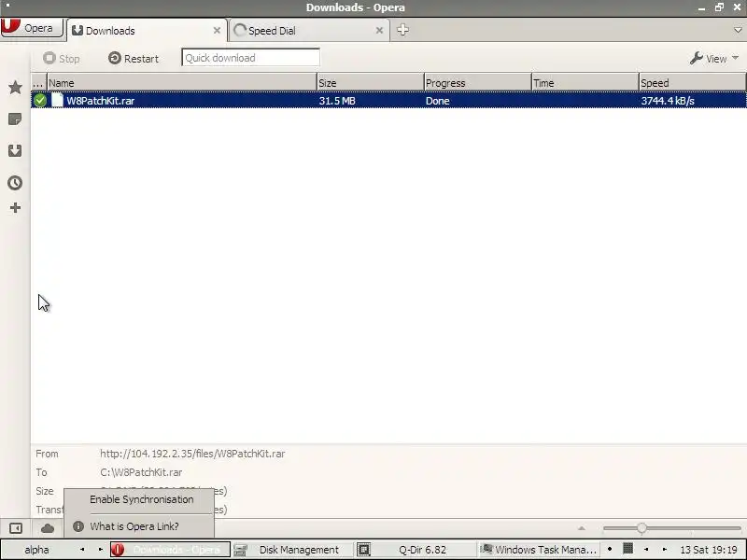Click the green completed checkmark icon
The image size is (747, 560).
[x=40, y=101]
